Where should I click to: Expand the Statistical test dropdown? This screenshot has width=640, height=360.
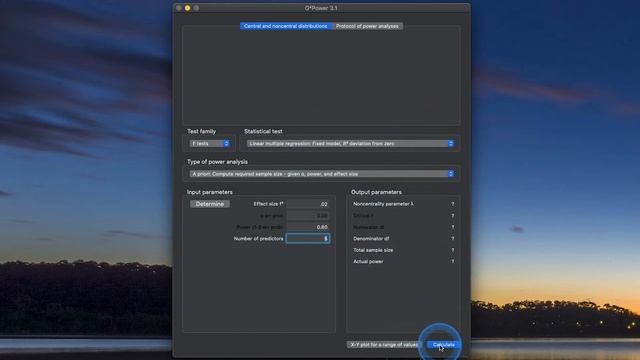350,144
